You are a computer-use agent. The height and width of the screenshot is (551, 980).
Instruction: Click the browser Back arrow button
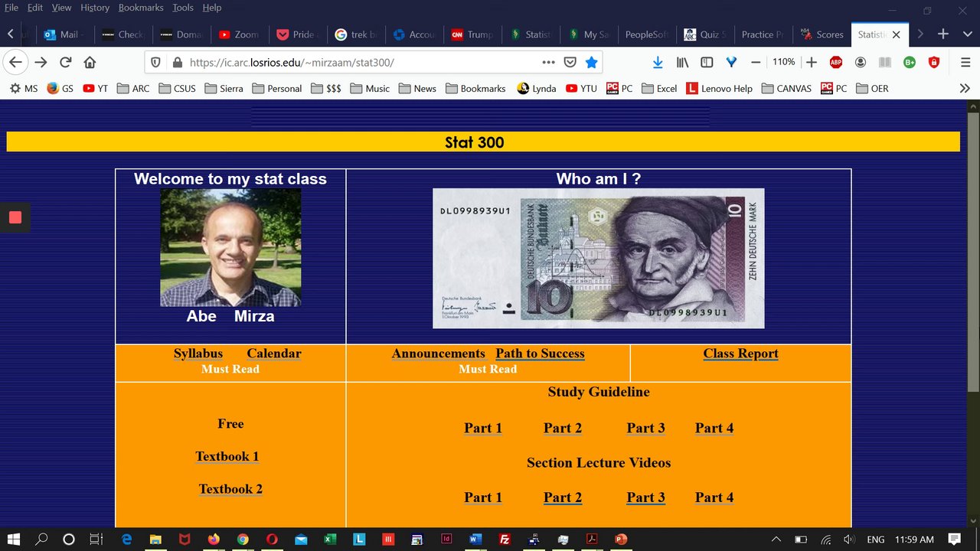point(15,62)
